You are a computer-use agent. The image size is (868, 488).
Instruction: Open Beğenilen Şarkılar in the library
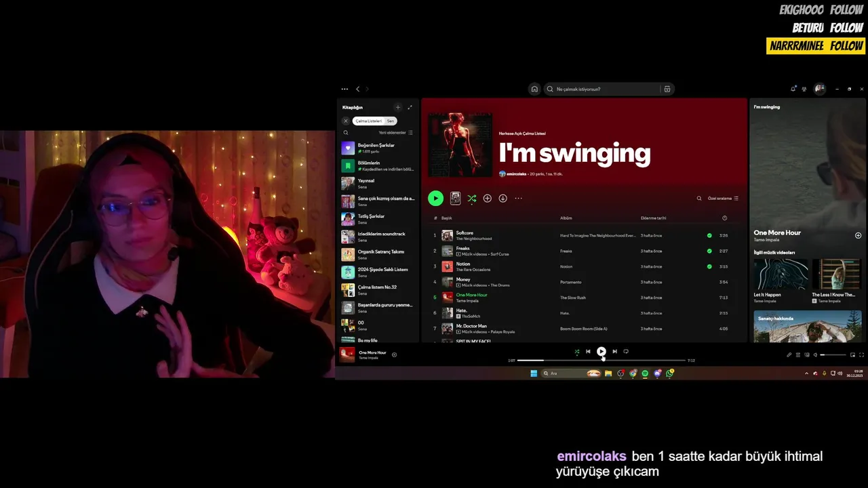[378, 148]
